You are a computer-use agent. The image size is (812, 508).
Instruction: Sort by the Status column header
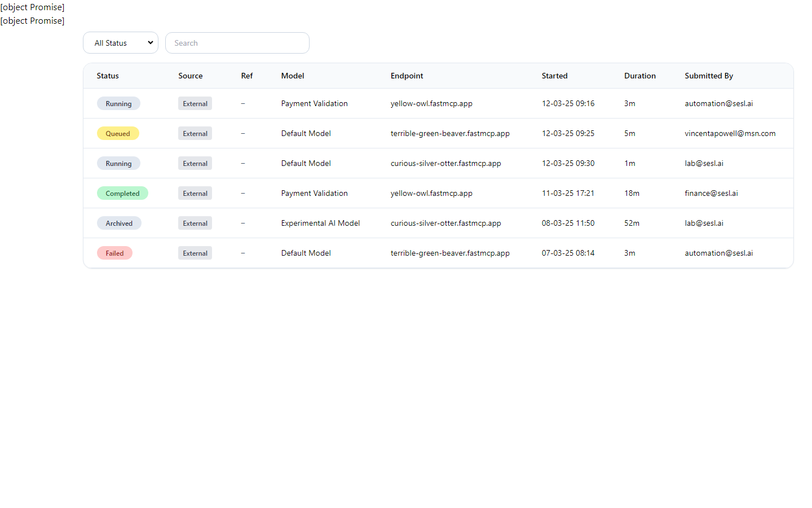pyautogui.click(x=108, y=76)
